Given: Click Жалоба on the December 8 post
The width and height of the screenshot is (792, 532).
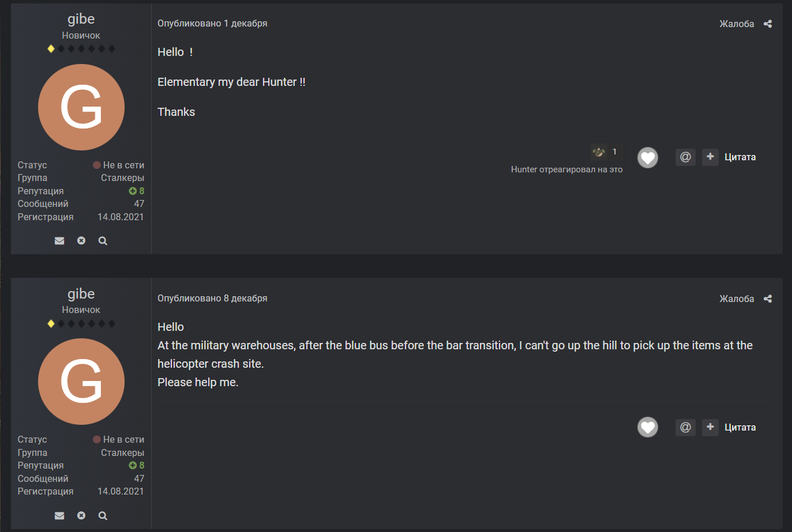Looking at the screenshot, I should pyautogui.click(x=737, y=299).
